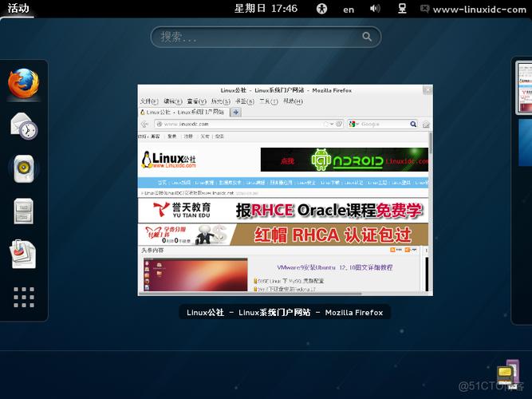Open the VMware9 Ubuntu 12.10 article link
532x399 pixels.
(334, 267)
